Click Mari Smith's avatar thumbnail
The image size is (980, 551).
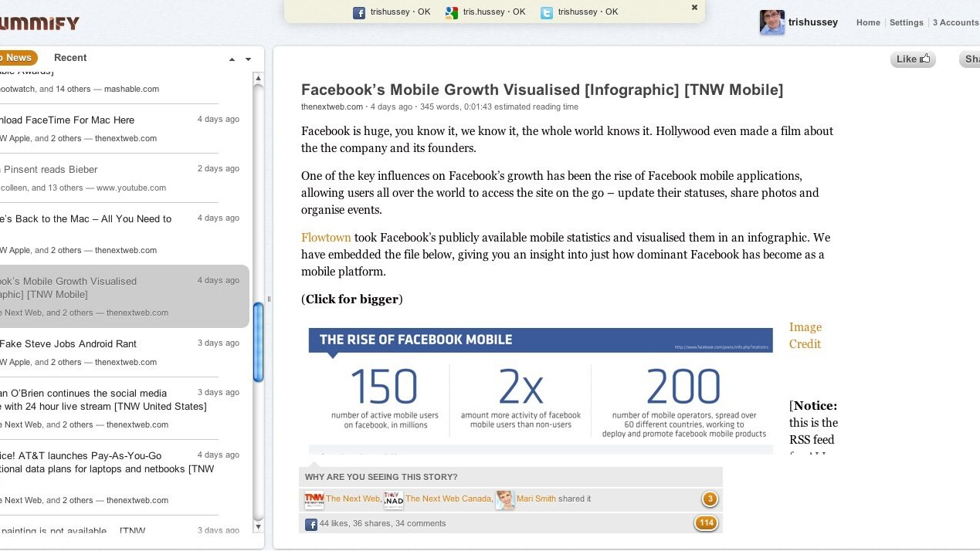505,499
